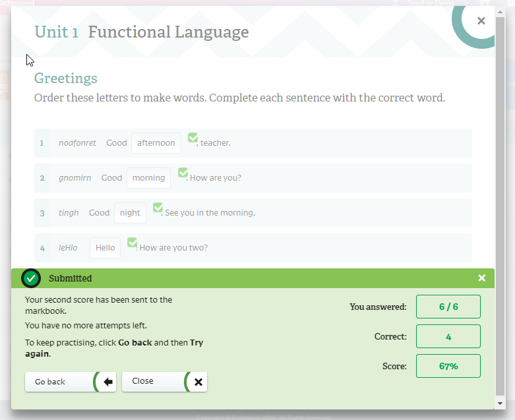This screenshot has height=420, width=515.
Task: Click the scrollbar up arrow
Action: pos(500,12)
